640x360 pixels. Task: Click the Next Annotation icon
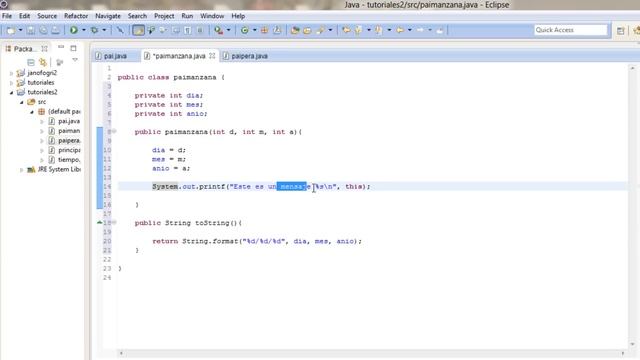coord(358,30)
